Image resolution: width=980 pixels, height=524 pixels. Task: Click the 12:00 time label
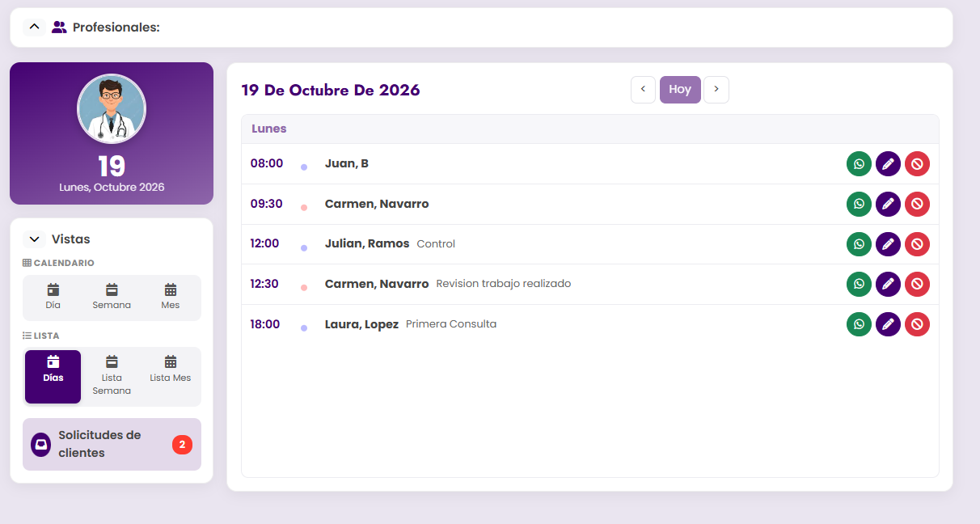(264, 243)
